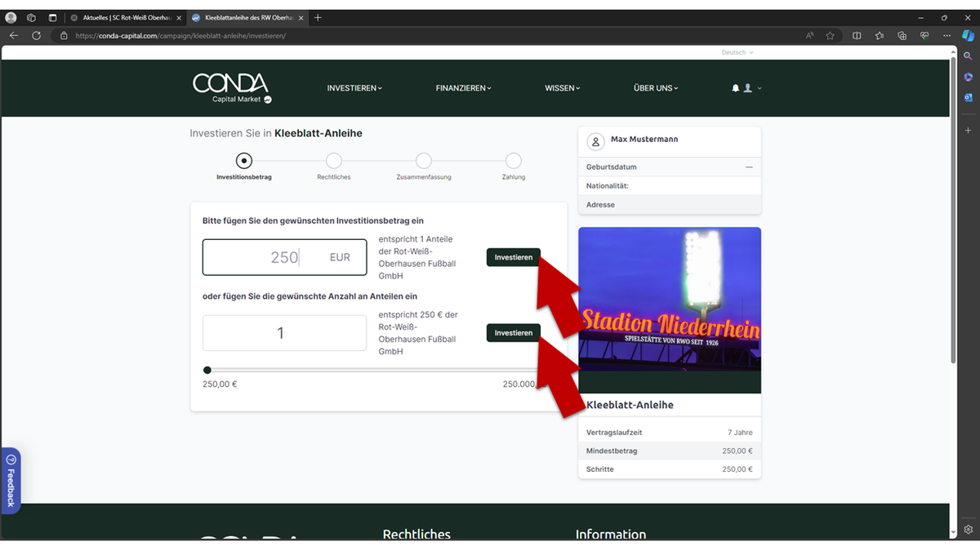Open the Collections icon
The image size is (980, 551).
pyautogui.click(x=902, y=36)
